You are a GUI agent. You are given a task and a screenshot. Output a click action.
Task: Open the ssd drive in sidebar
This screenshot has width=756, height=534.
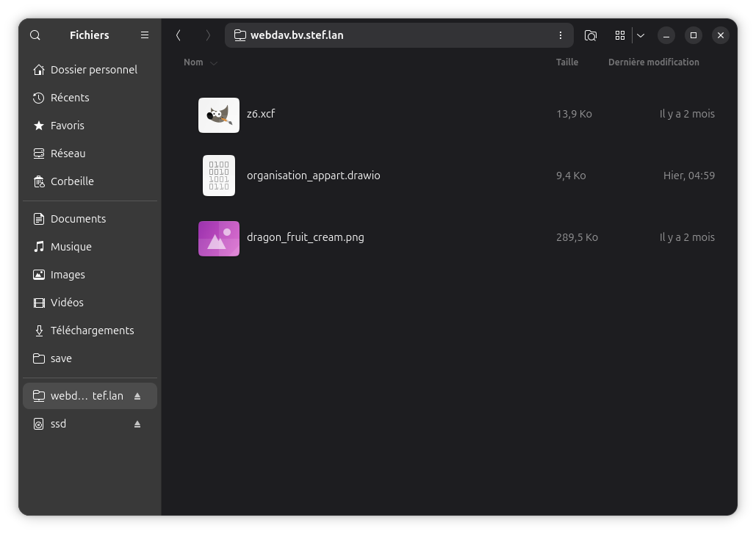[90, 424]
